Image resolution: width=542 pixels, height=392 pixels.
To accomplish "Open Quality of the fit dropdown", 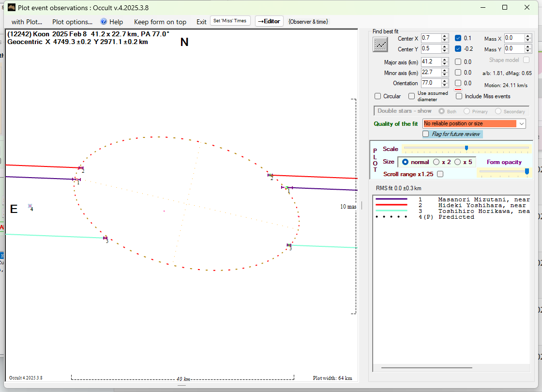I will (521, 124).
